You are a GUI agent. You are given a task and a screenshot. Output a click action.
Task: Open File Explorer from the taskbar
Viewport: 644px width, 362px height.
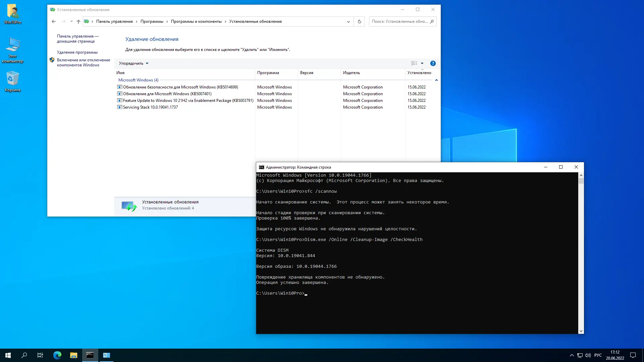pos(73,355)
